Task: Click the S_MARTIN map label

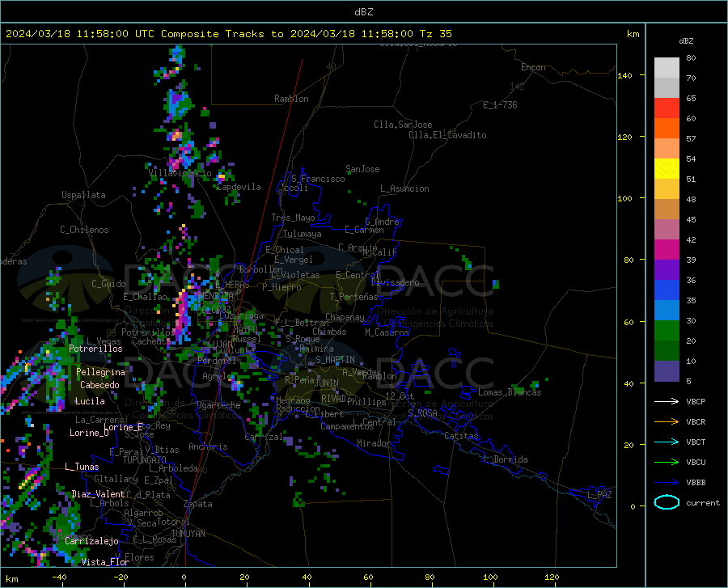Action: (x=335, y=360)
